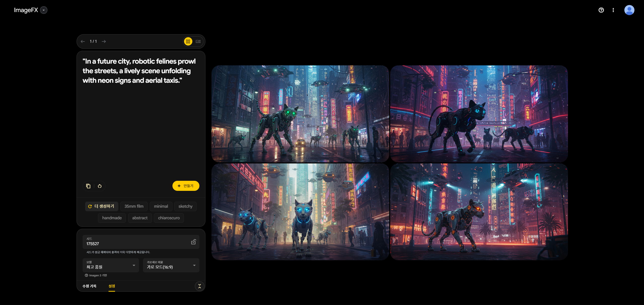The height and width of the screenshot is (305, 644).
Task: Open the three-dot more options menu
Action: (x=613, y=10)
